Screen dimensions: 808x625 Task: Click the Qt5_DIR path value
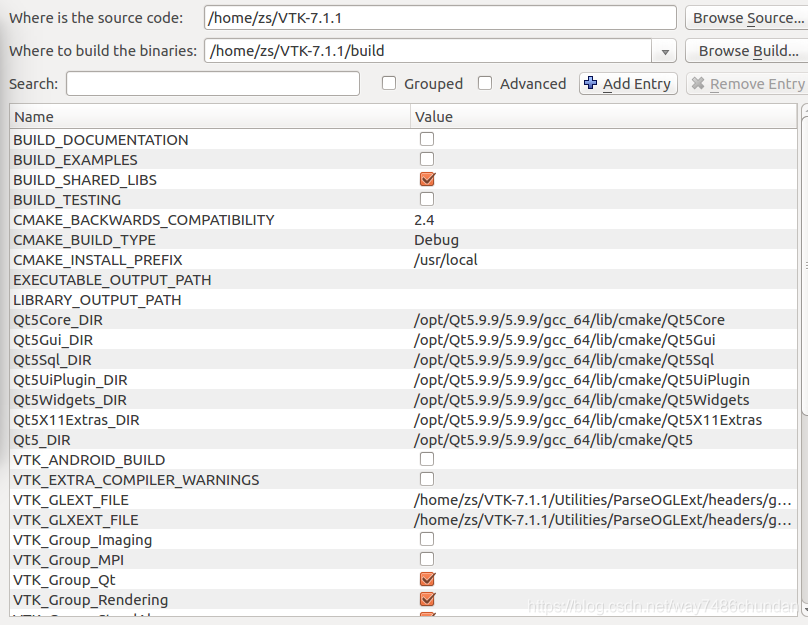pos(553,440)
